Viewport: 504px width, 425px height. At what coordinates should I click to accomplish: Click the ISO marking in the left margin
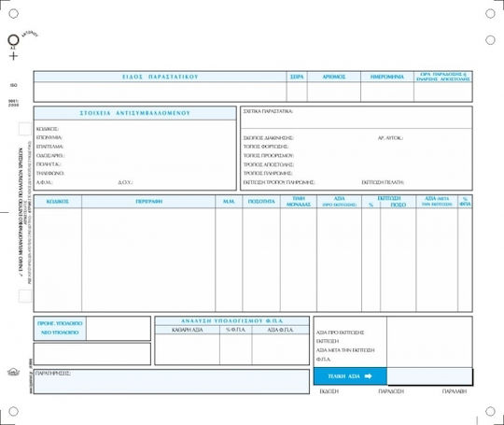[x=13, y=85]
